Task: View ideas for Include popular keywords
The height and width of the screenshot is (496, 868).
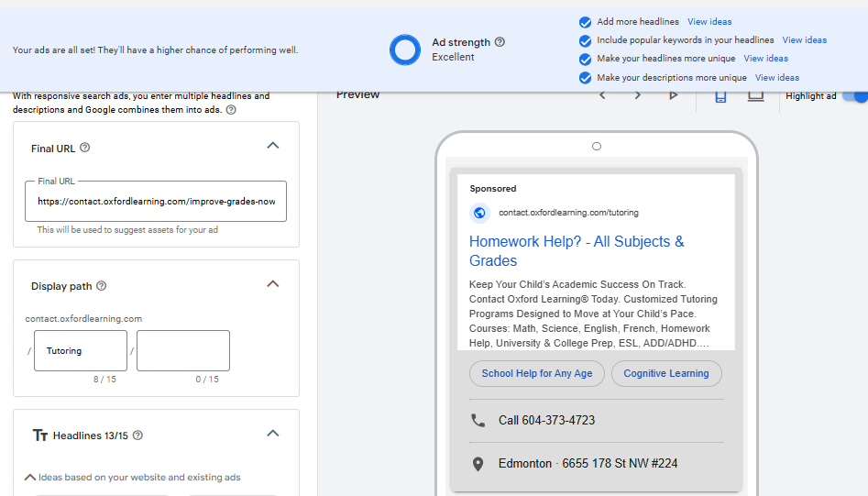Action: pyautogui.click(x=805, y=39)
